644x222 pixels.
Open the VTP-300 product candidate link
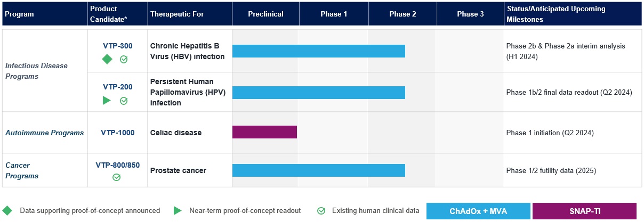point(117,46)
